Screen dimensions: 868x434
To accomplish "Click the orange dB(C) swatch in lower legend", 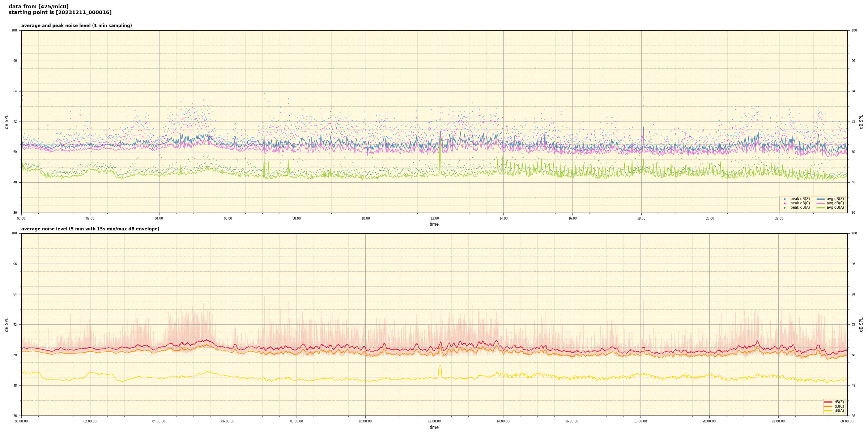I will (828, 406).
